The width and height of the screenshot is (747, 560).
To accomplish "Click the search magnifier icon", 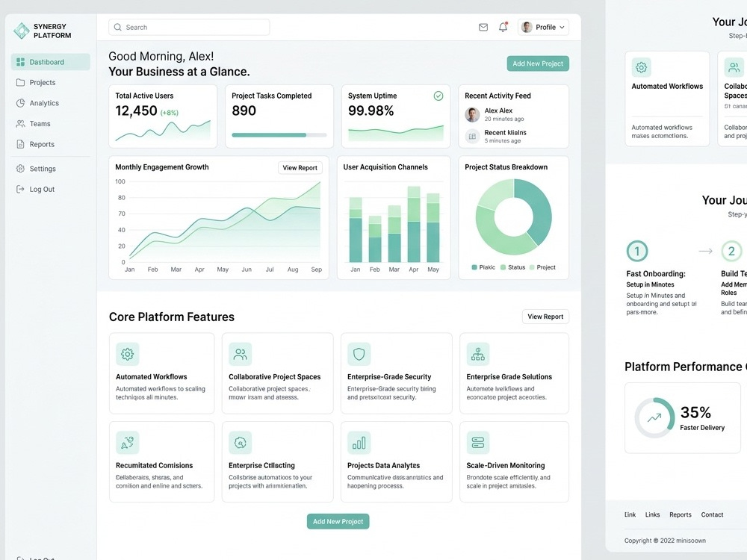I will tap(118, 27).
